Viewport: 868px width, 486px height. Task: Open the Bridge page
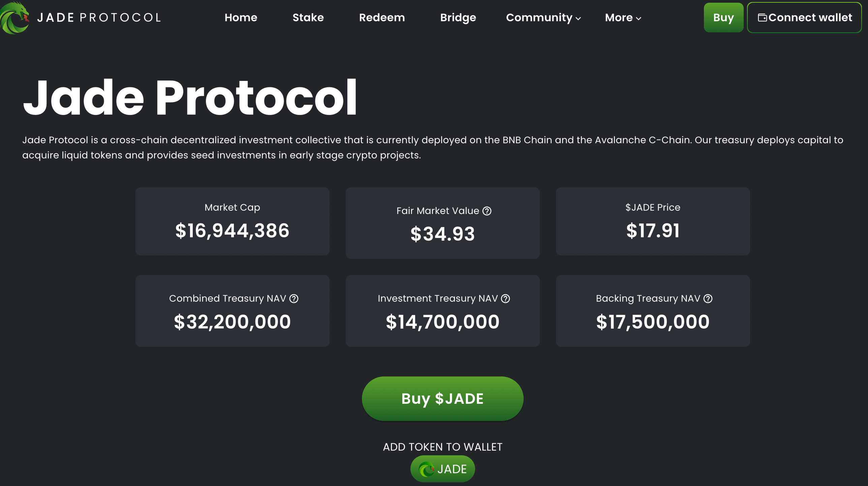(458, 18)
